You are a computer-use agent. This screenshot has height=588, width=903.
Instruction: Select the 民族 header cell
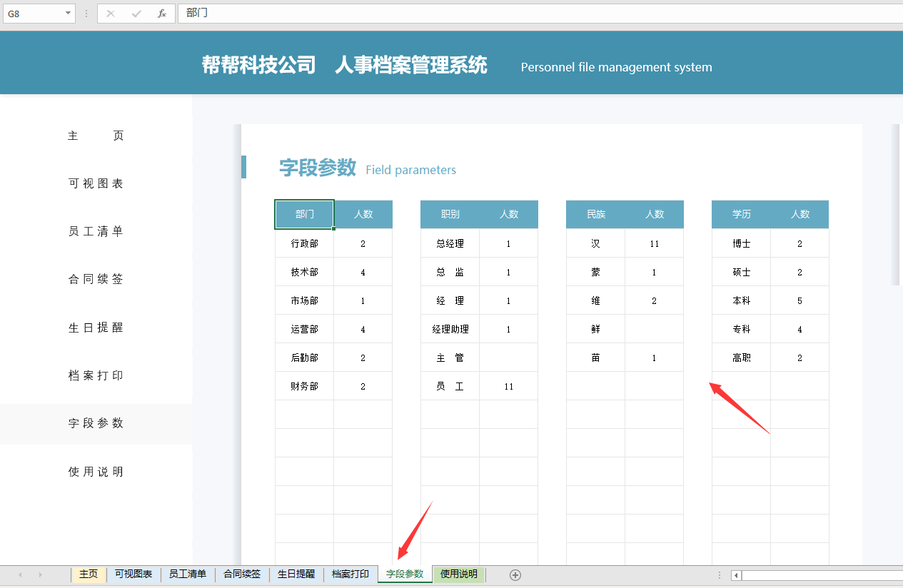tap(595, 214)
